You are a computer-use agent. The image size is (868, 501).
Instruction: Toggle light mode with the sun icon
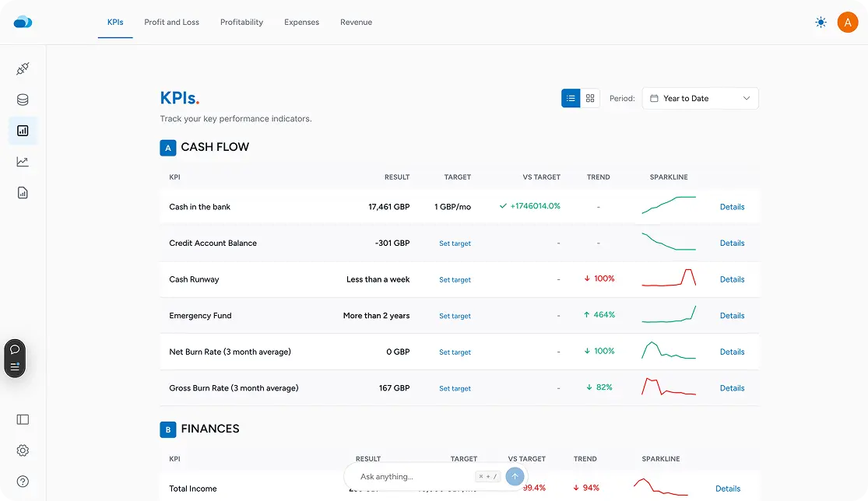click(821, 23)
